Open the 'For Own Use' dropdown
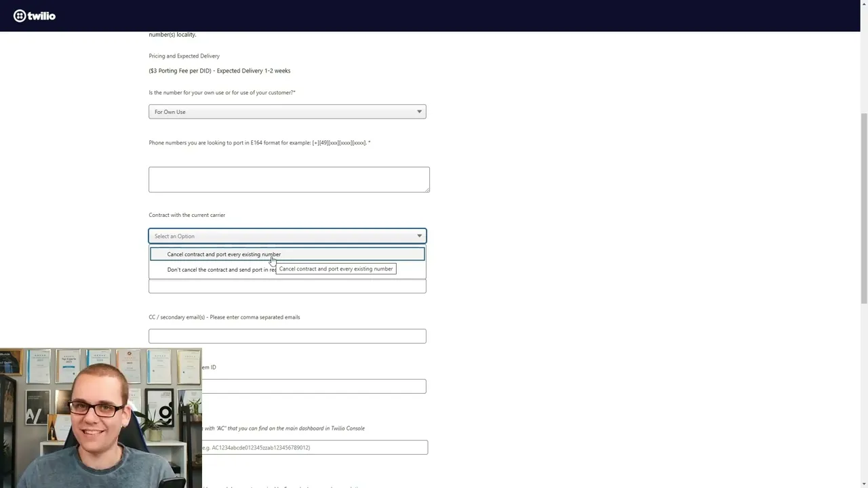The height and width of the screenshot is (488, 868). 288,112
